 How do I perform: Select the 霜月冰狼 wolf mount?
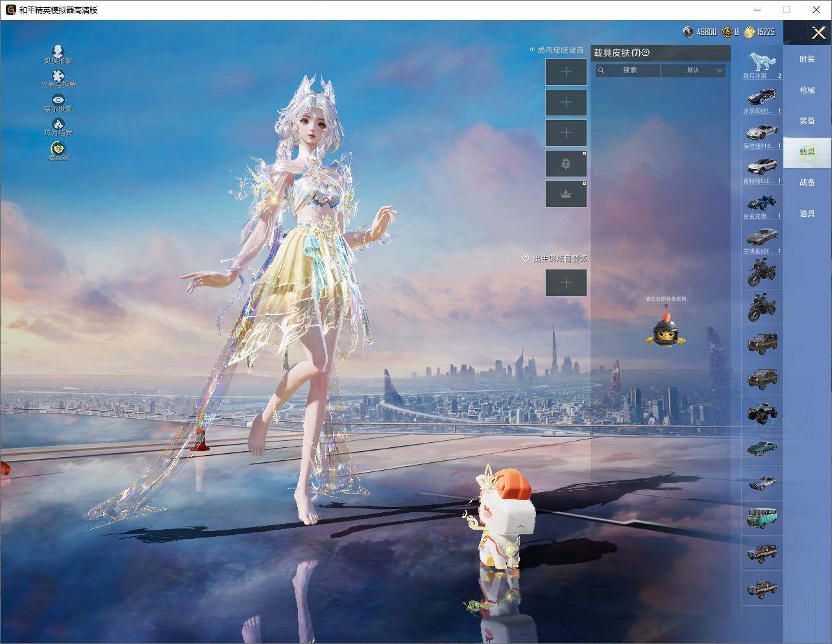tap(762, 63)
